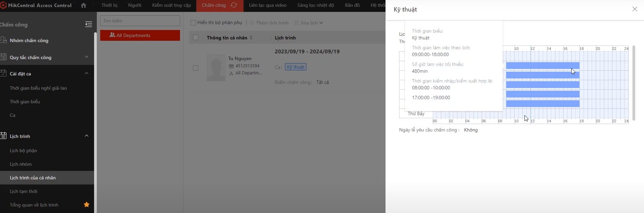Image resolution: width=644 pixels, height=213 pixels.
Task: Enable Hiển thị bộ phận phụ checkbox
Action: pos(193,23)
